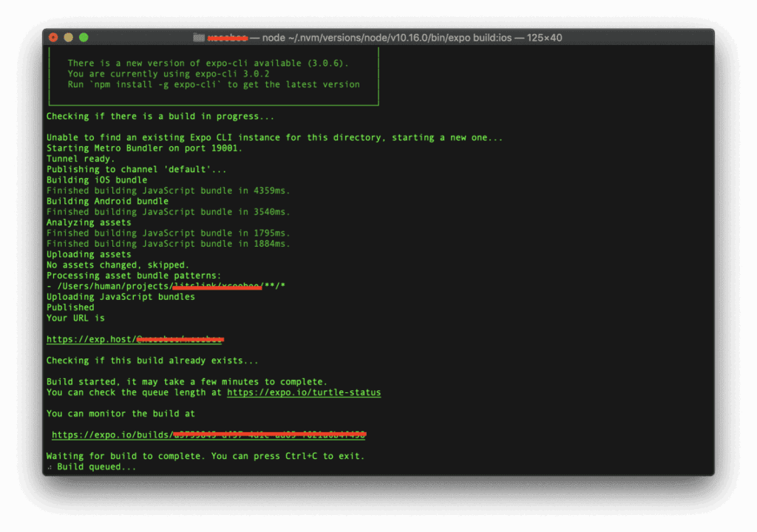Click the yellow minimize traffic light
Screen dimensions: 757x532
point(68,37)
